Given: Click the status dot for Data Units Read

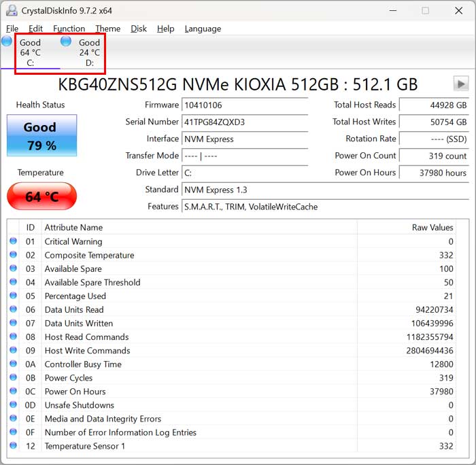Looking at the screenshot, I should click(13, 309).
